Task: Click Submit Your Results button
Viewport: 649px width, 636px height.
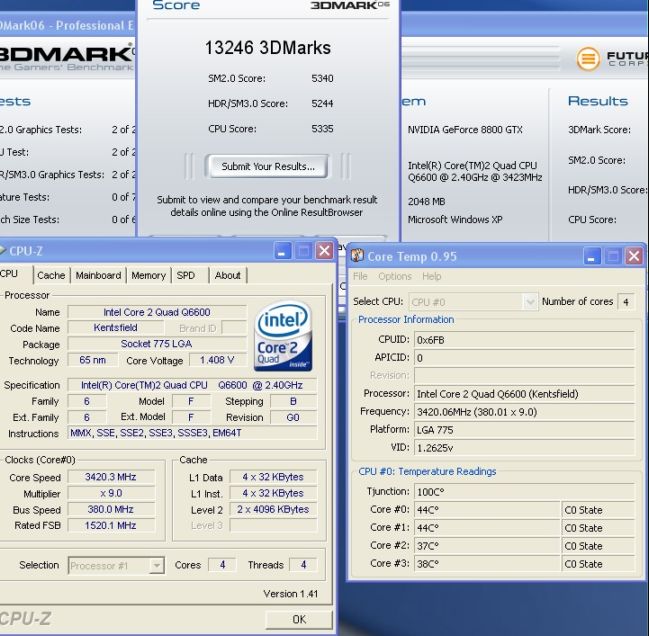Action: coord(268,166)
